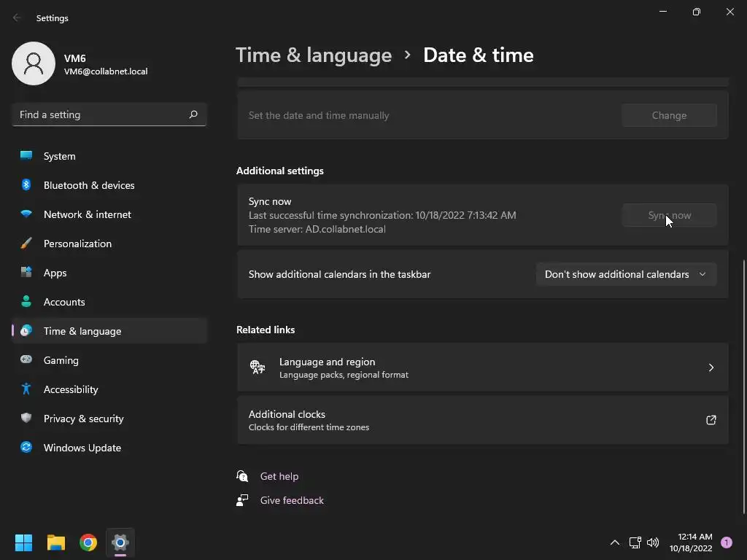Image resolution: width=747 pixels, height=560 pixels.
Task: Click the volume icon in the system tray
Action: click(653, 542)
